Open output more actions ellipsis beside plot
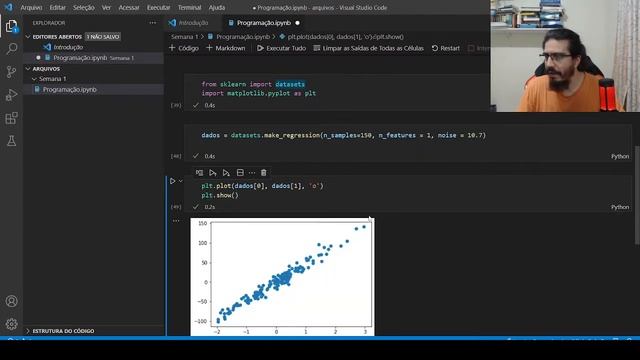Image resolution: width=640 pixels, height=360 pixels. (x=176, y=221)
